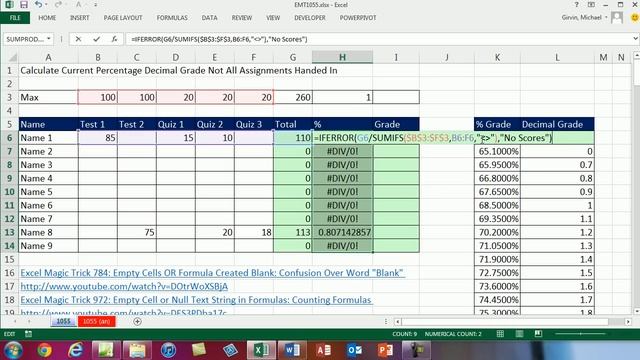Click horizontal scrollbar right arrow
The height and width of the screenshot is (360, 640).
pyautogui.click(x=628, y=322)
